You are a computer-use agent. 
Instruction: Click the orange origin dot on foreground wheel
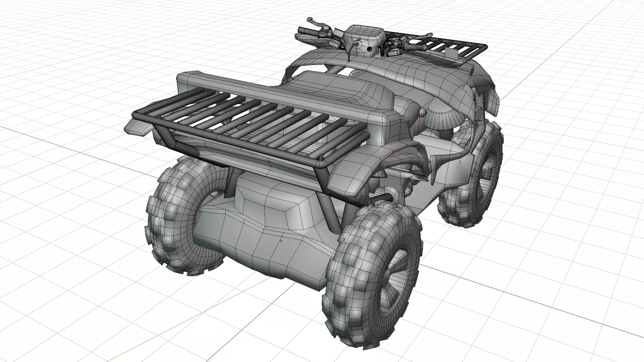[344, 239]
